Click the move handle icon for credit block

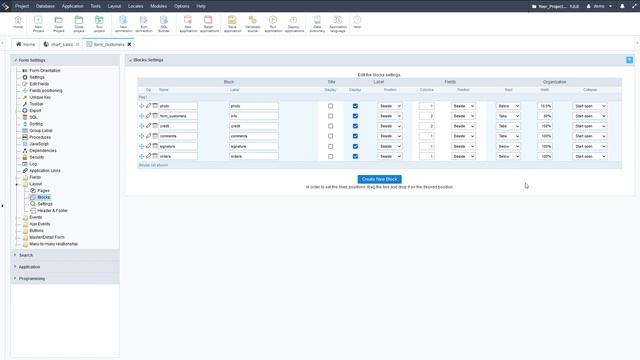pyautogui.click(x=142, y=126)
